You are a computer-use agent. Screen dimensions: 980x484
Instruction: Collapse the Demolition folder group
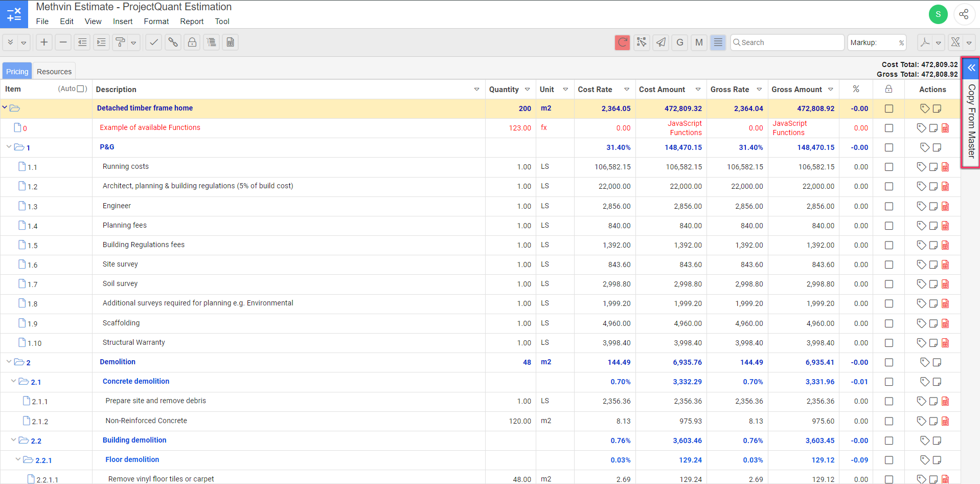(x=9, y=362)
